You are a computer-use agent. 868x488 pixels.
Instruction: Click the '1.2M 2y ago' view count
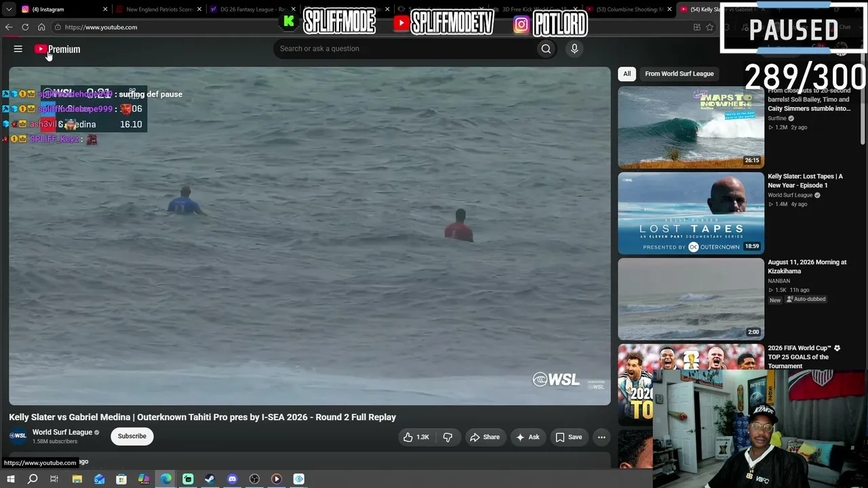787,127
